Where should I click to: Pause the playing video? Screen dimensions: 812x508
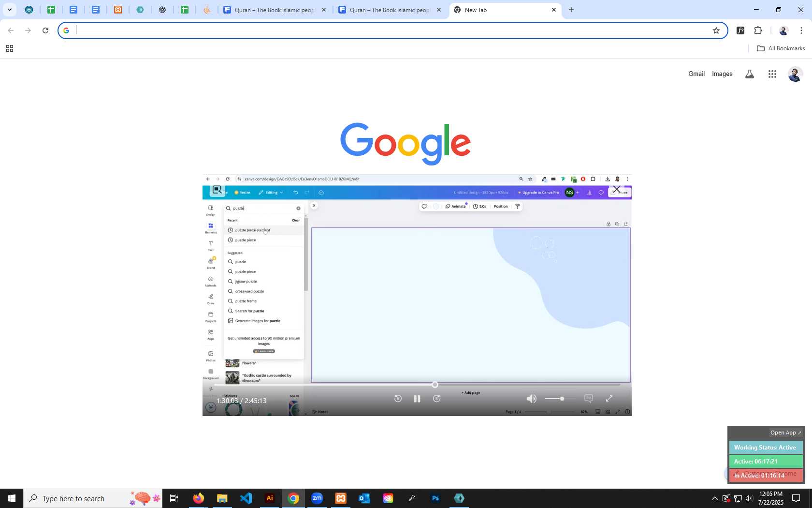coord(417,399)
